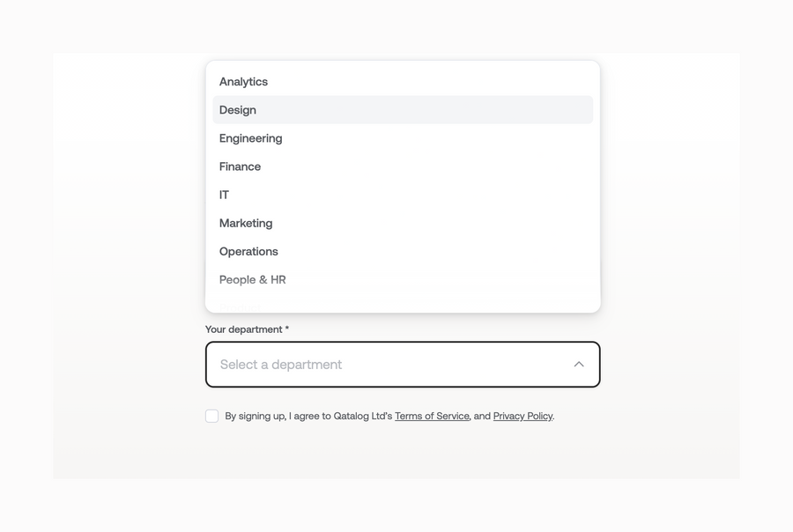This screenshot has width=793, height=532.
Task: Select IT from the department list
Action: (224, 194)
